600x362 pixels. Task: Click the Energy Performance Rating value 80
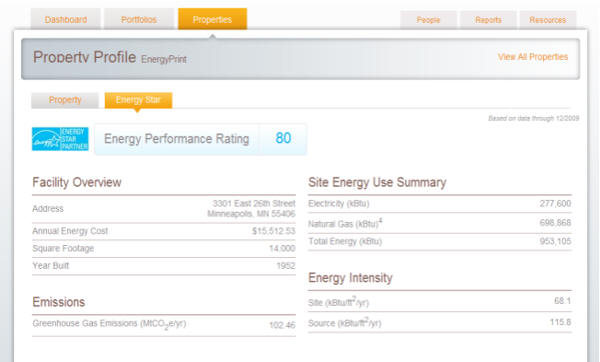[283, 138]
